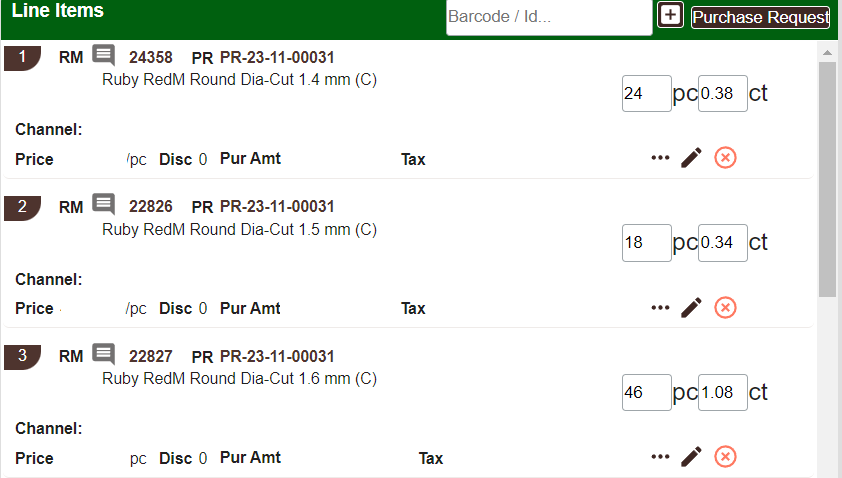This screenshot has height=478, width=842.
Task: Delete line item 2 using red X
Action: 726,308
